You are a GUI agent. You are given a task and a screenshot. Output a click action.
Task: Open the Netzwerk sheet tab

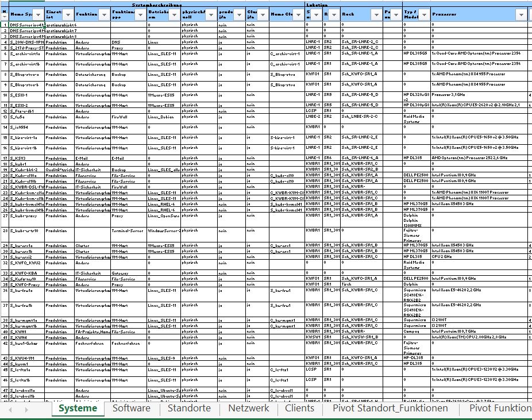[248, 408]
